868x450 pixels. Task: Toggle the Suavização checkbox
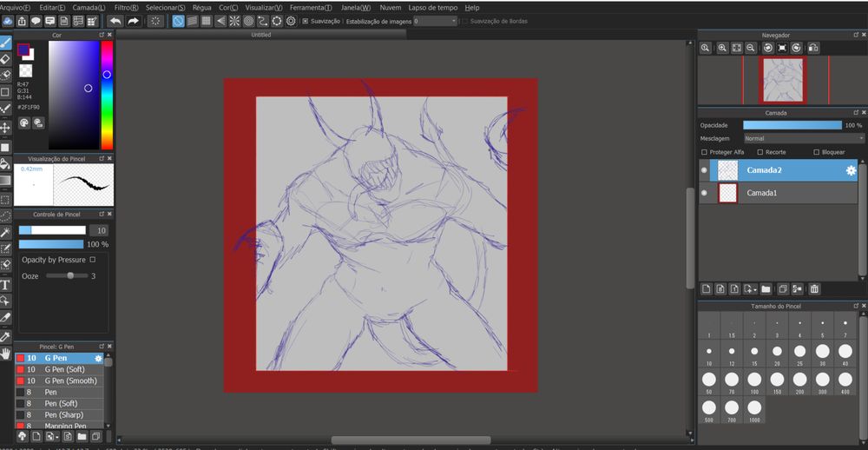(x=305, y=21)
